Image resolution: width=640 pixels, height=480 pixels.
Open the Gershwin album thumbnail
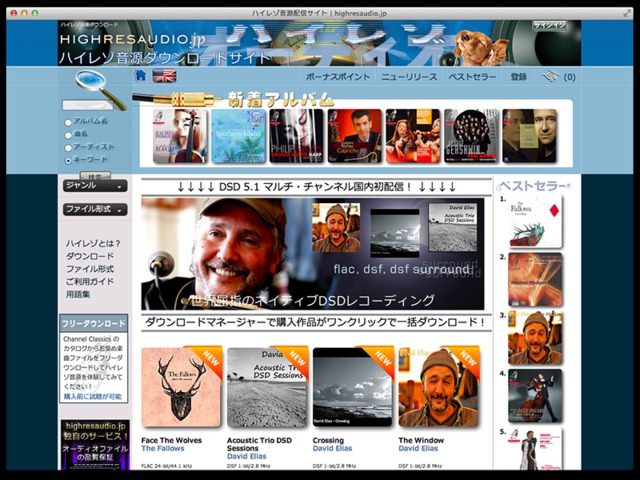pyautogui.click(x=471, y=136)
